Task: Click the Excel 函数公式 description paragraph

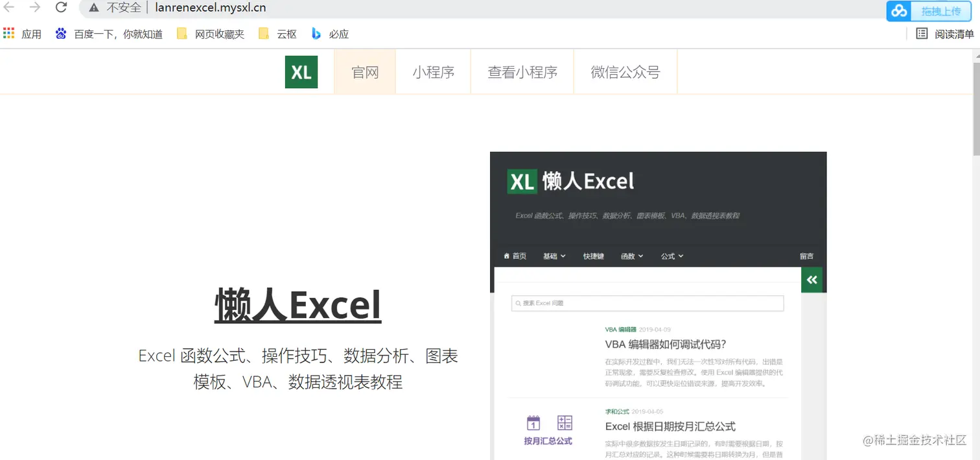Action: pyautogui.click(x=298, y=369)
